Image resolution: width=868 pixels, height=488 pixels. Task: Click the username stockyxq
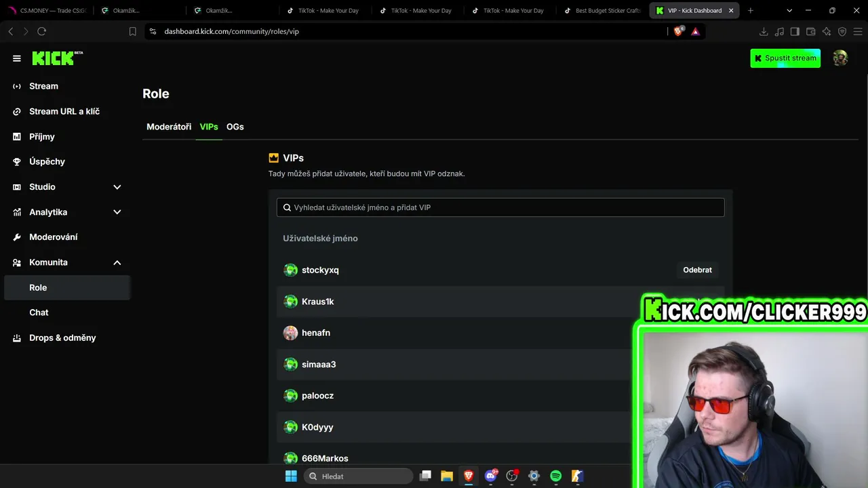click(320, 270)
